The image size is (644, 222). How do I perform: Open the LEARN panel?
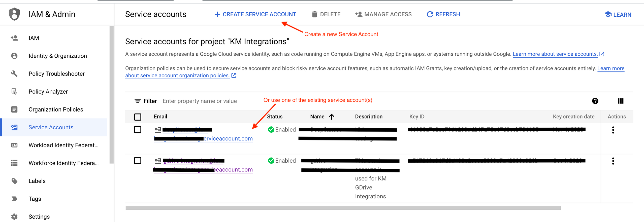click(618, 15)
